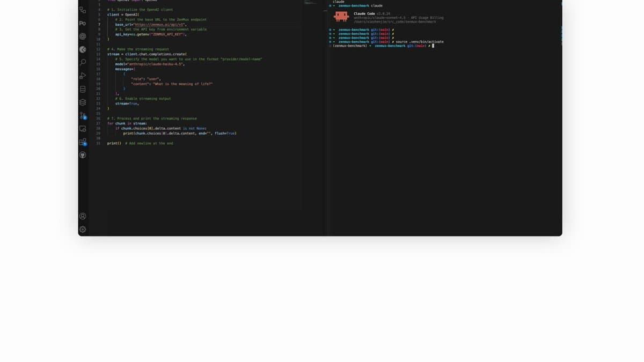Image resolution: width=644 pixels, height=362 pixels.
Task: Click the 'What is the meaning of life?' string
Action: pyautogui.click(x=183, y=84)
